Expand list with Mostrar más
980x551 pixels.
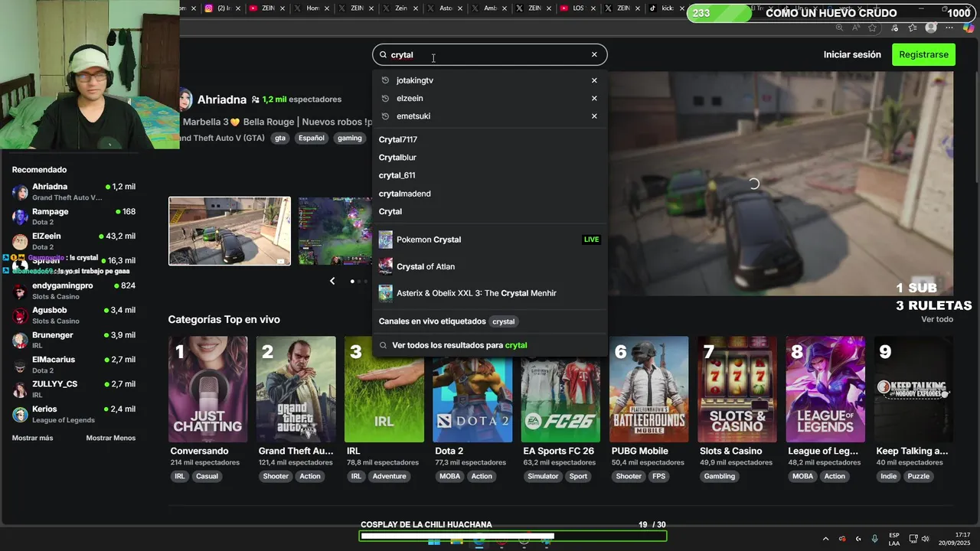pyautogui.click(x=32, y=438)
